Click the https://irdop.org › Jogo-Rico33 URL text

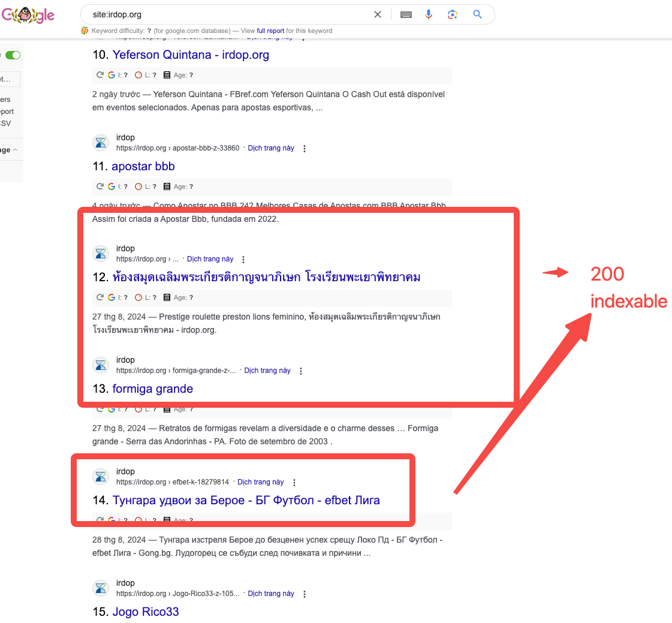point(178,594)
